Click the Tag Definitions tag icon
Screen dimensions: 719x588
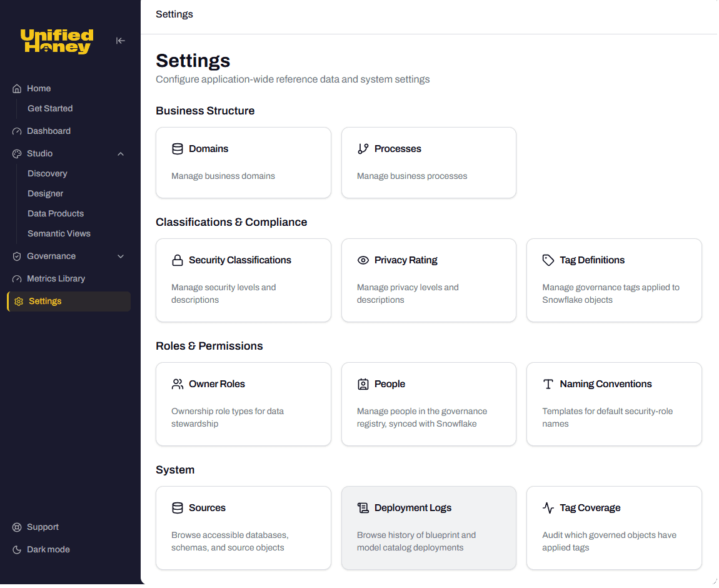[548, 260]
